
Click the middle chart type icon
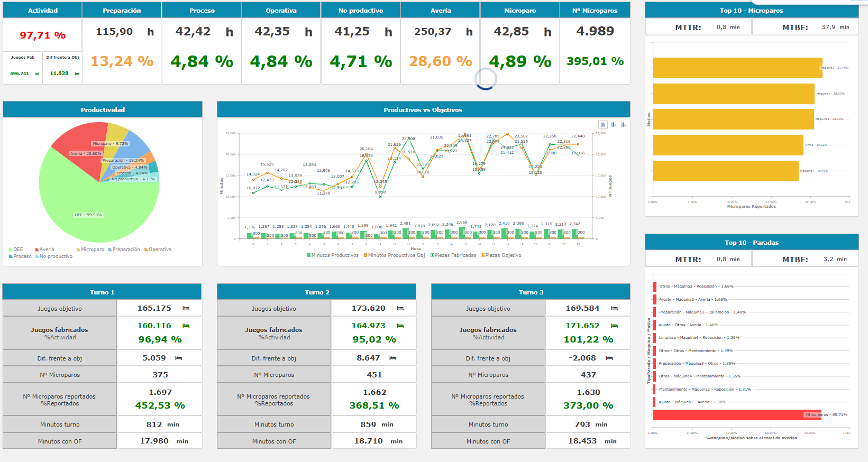(614, 125)
